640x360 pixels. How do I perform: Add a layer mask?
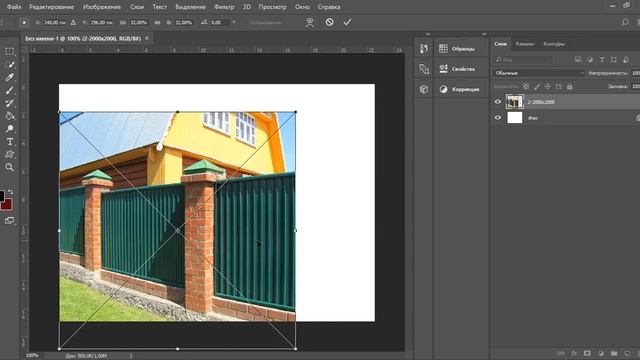(x=587, y=353)
